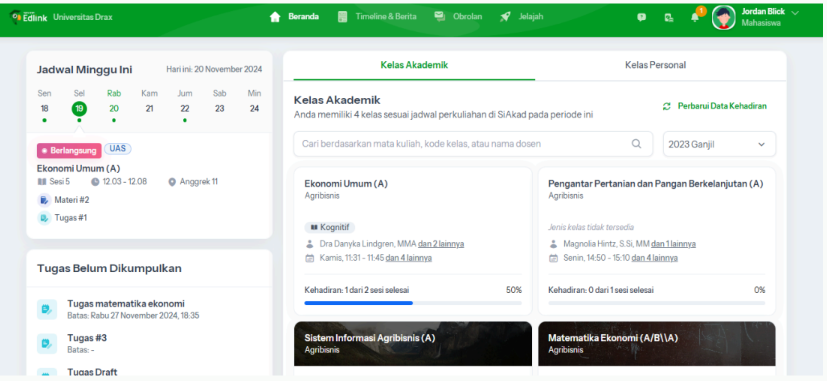Click the Edlink logo in header

coord(28,17)
